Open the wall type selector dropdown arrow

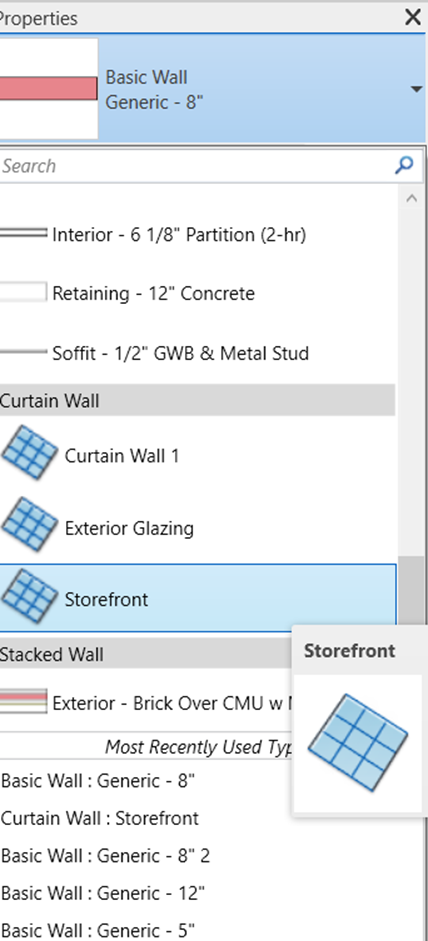[416, 89]
